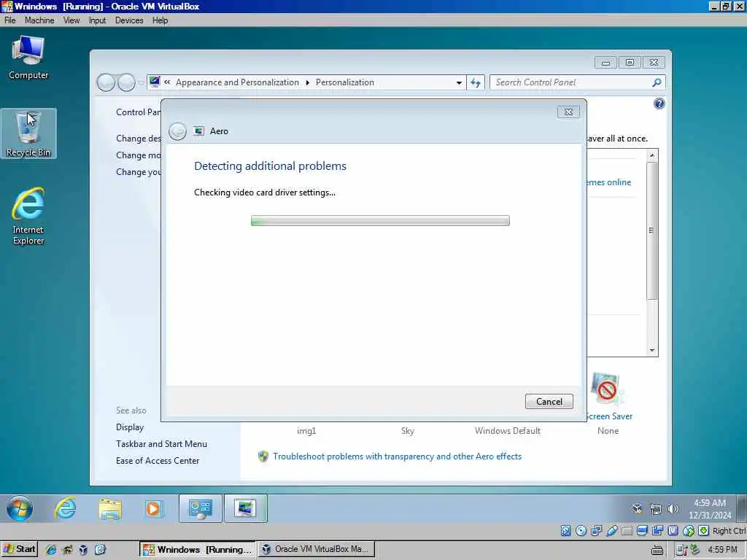Open VirtualBox File menu
This screenshot has width=747, height=560.
point(10,20)
